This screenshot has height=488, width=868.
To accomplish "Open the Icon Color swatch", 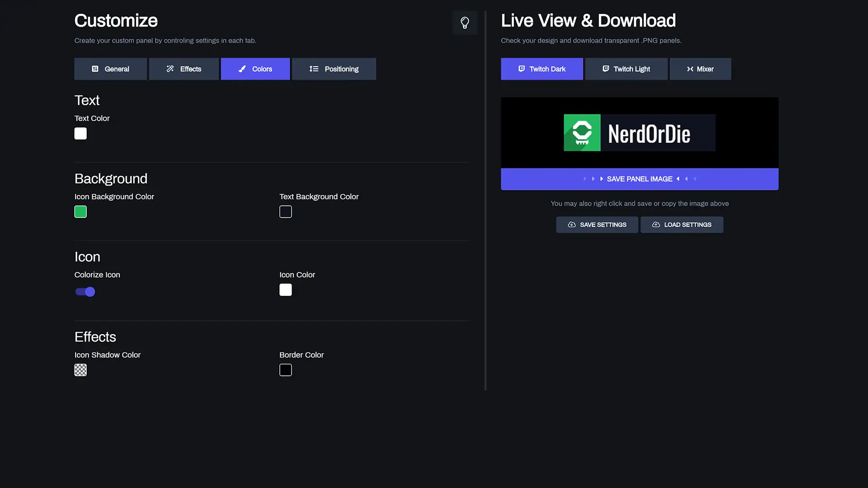I will (x=286, y=290).
